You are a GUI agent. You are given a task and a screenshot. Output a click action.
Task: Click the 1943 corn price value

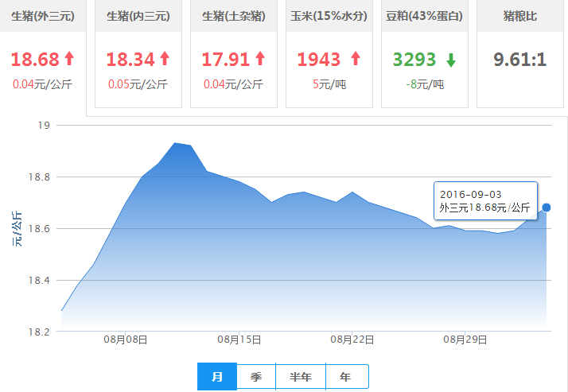(x=319, y=60)
